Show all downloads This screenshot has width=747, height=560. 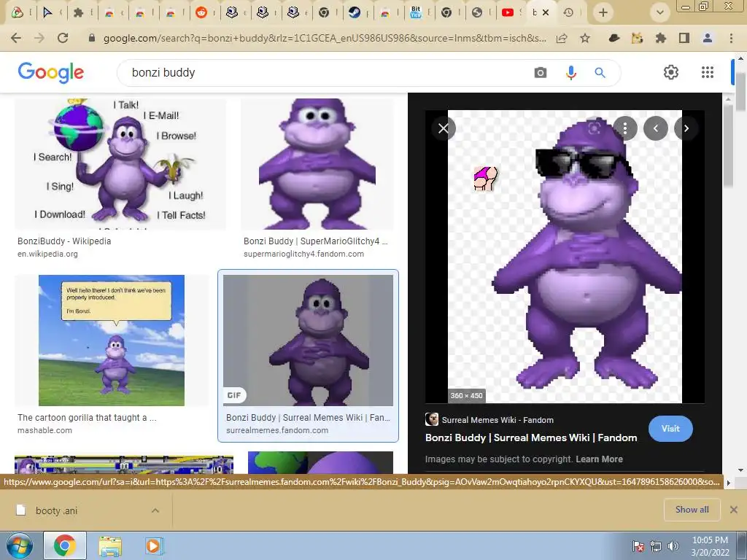tap(692, 510)
